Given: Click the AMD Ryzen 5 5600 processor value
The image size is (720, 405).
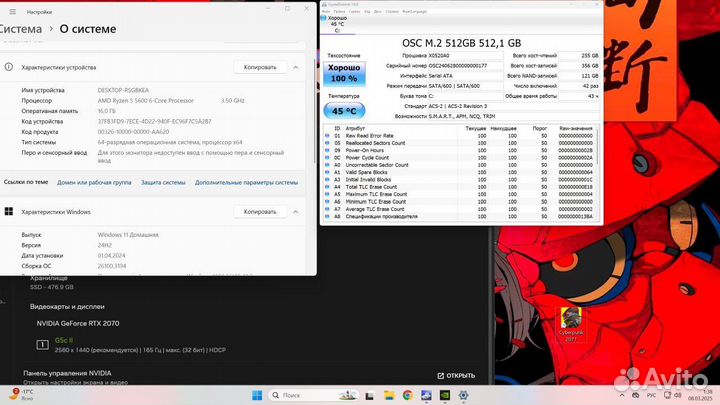Looking at the screenshot, I should (x=146, y=101).
